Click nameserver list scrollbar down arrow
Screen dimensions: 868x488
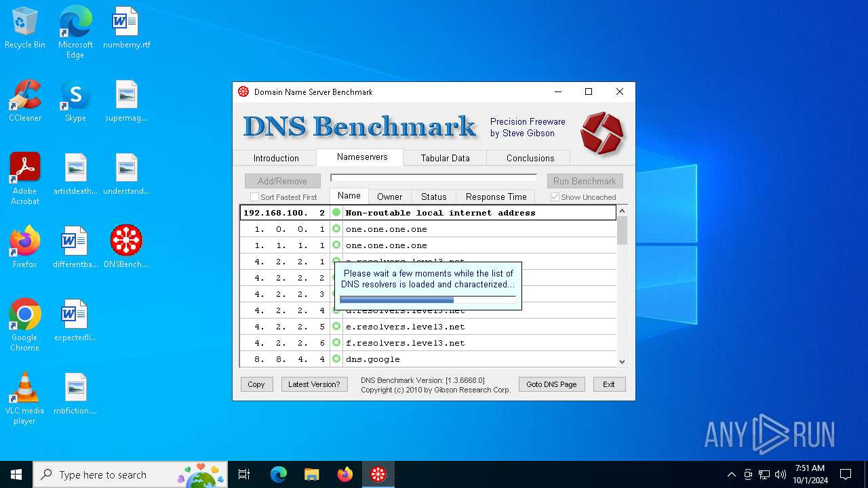point(622,362)
